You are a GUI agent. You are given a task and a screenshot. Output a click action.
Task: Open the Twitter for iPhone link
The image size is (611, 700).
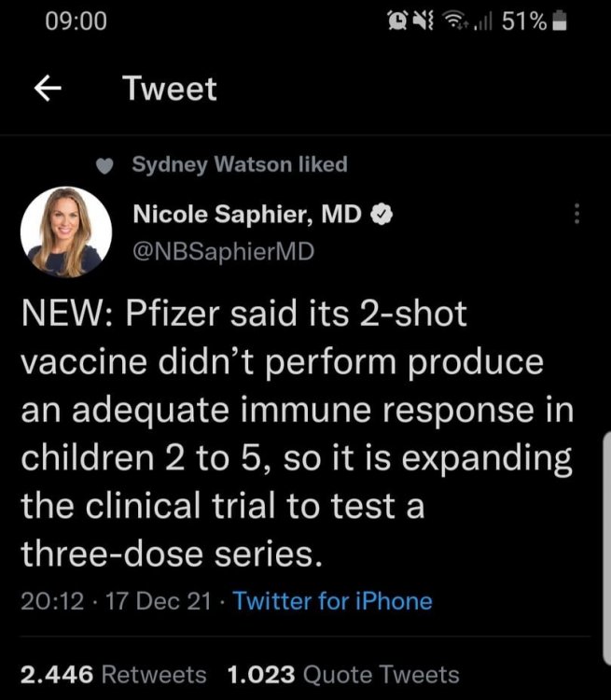pyautogui.click(x=333, y=601)
